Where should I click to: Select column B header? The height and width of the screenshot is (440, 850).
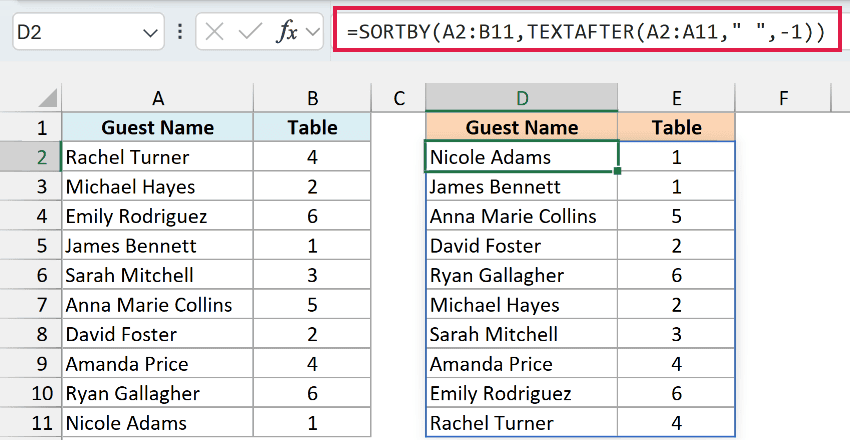point(312,98)
